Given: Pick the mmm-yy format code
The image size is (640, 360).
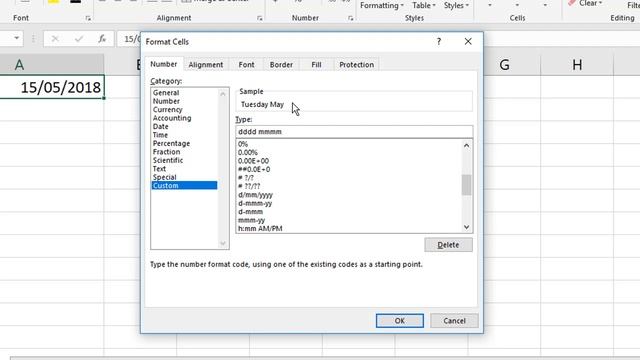Looking at the screenshot, I should (251, 220).
